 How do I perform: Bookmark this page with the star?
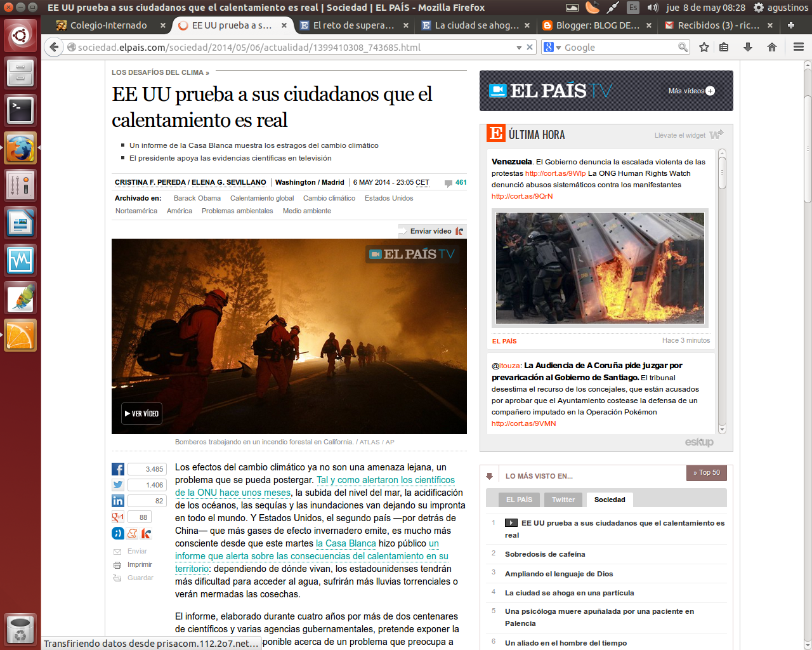[x=704, y=47]
